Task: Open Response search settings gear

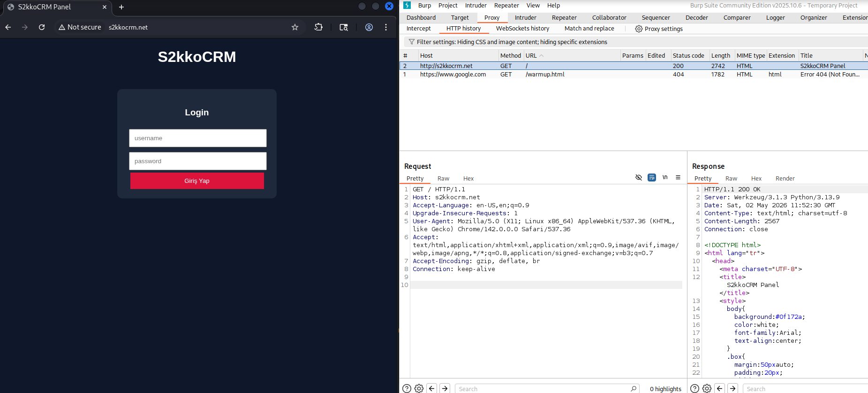Action: [707, 388]
